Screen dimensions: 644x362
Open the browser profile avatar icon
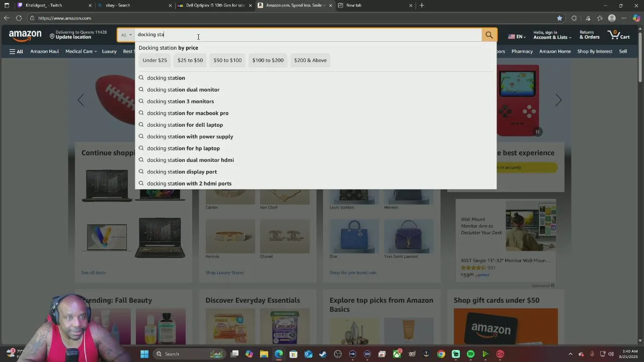coord(612,18)
